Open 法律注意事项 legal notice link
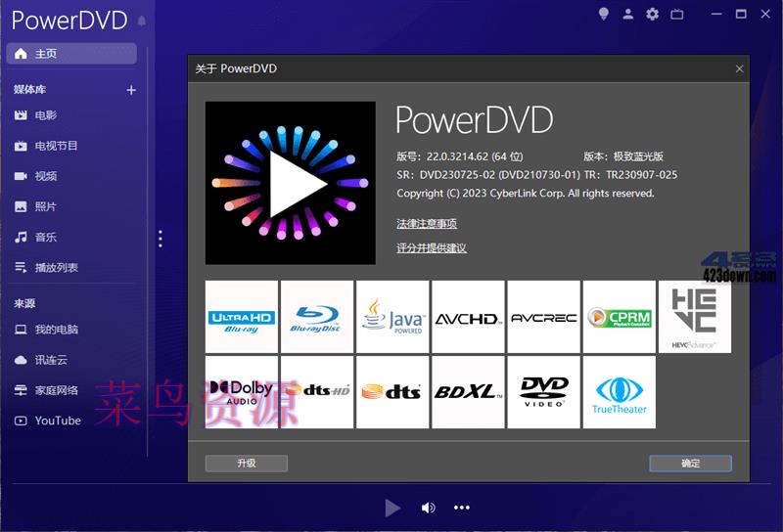783x532 pixels. point(427,224)
